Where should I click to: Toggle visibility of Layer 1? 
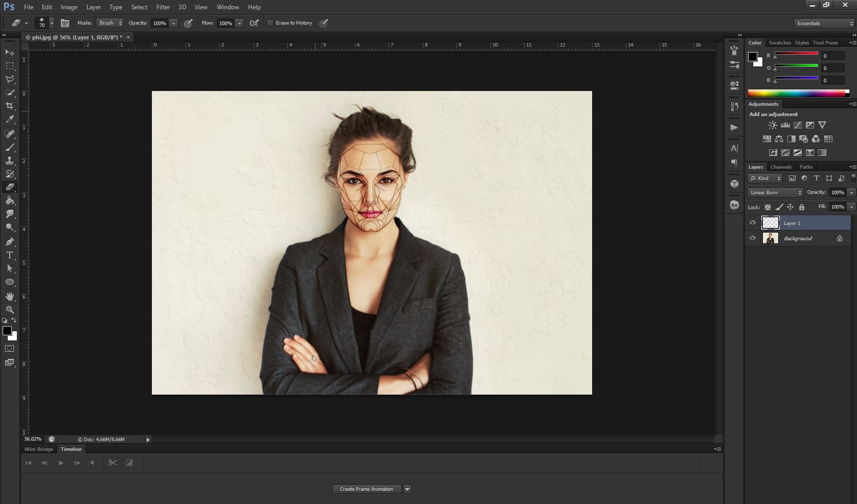[x=752, y=222]
